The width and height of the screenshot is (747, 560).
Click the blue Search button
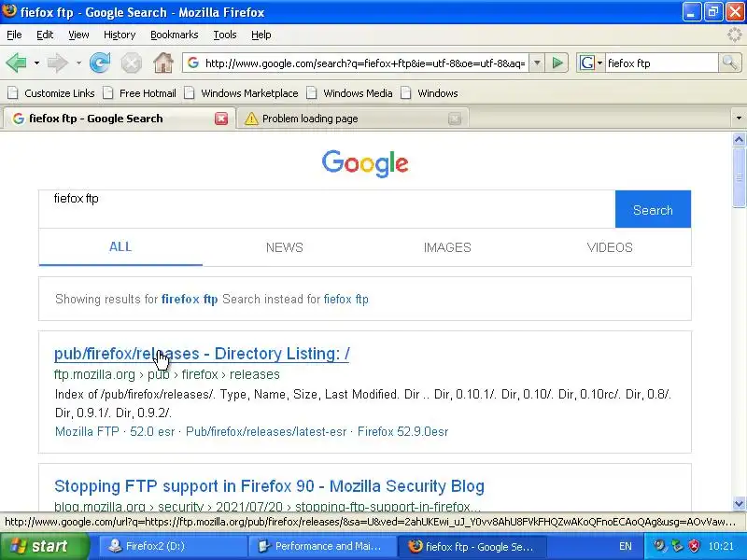point(653,209)
